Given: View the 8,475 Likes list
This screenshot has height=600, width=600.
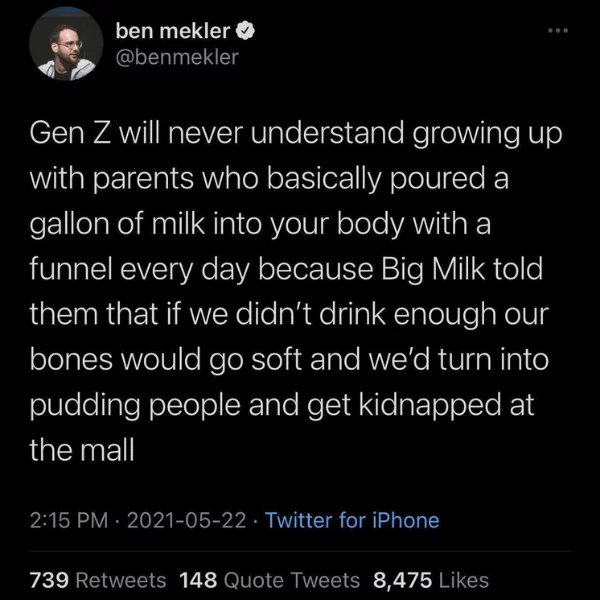Looking at the screenshot, I should coord(431,580).
